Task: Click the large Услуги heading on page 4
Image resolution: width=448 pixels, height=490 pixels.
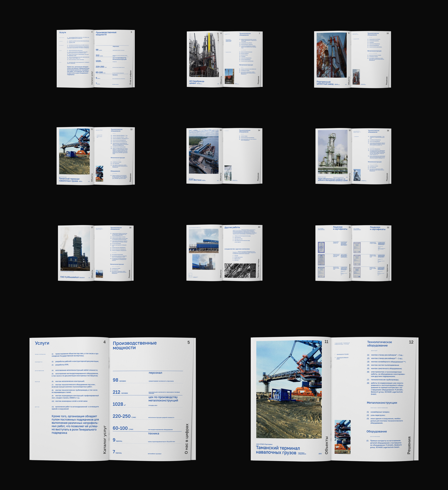Action: tap(42, 343)
